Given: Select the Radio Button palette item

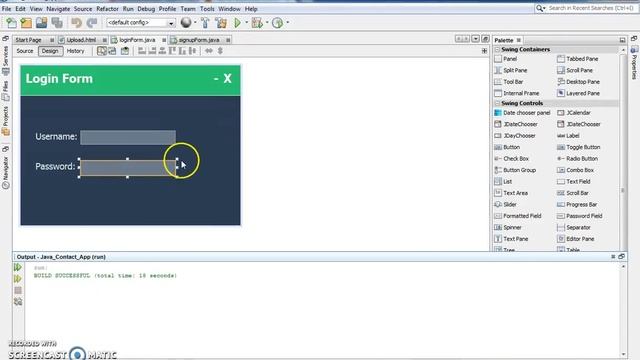Looking at the screenshot, I should [x=578, y=159].
